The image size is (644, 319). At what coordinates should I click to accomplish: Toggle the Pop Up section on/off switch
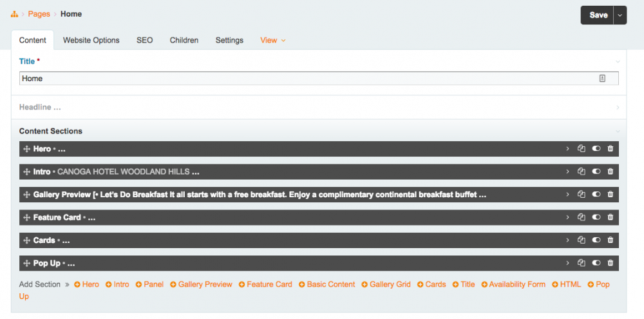[x=596, y=263]
